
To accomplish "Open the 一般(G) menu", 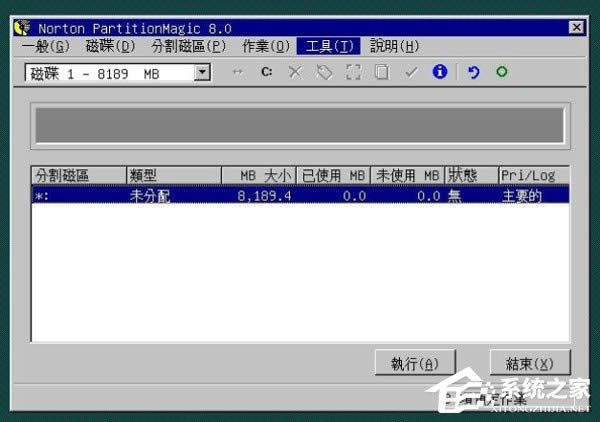I will pos(46,46).
